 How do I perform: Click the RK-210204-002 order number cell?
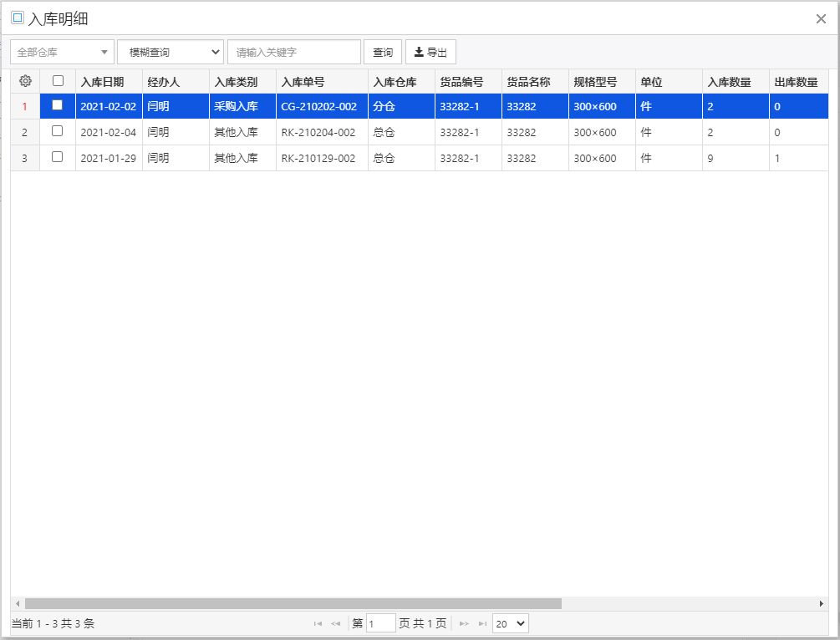322,132
